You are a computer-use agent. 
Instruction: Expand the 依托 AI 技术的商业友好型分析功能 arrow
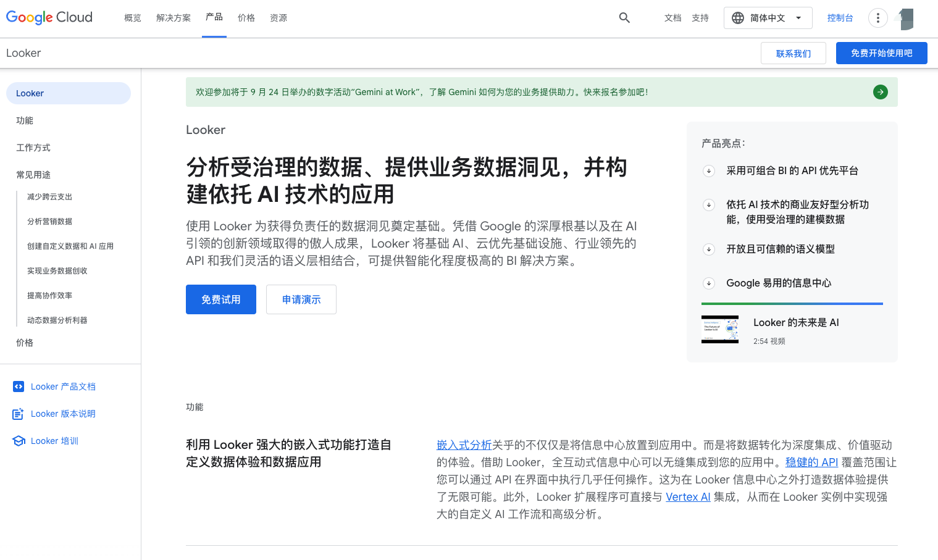point(709,204)
